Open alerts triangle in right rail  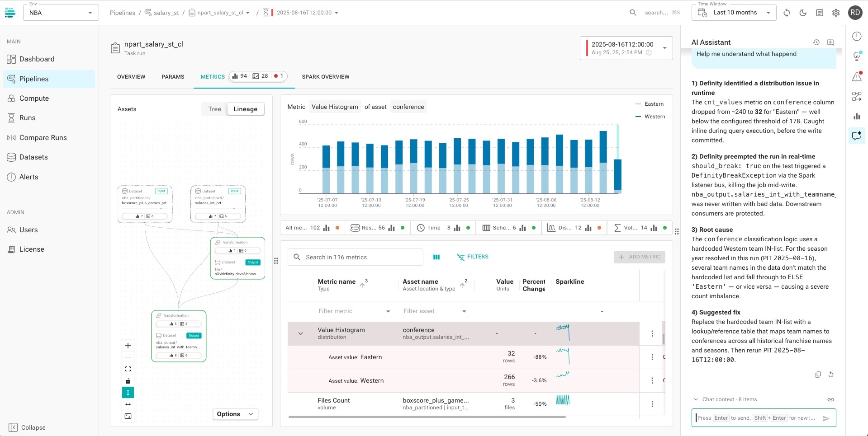pos(857,76)
